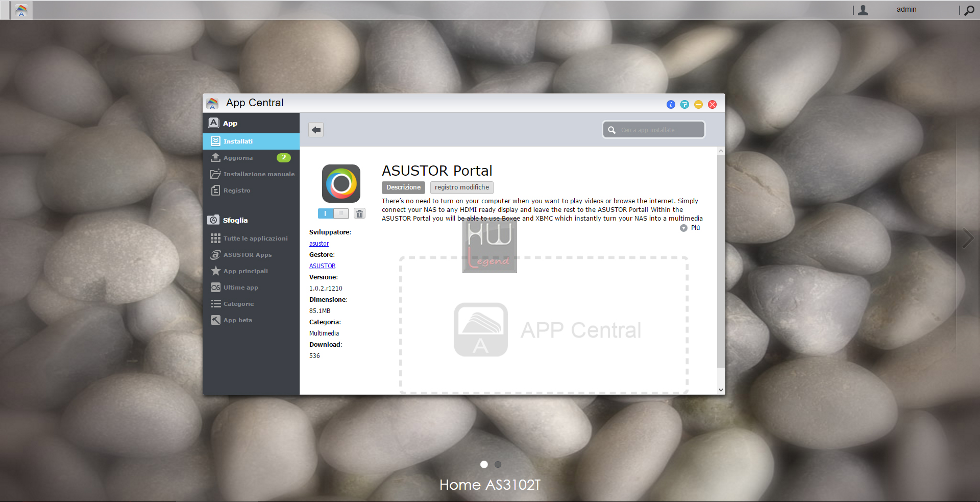Open the App Central info button
This screenshot has height=502, width=980.
pyautogui.click(x=671, y=104)
